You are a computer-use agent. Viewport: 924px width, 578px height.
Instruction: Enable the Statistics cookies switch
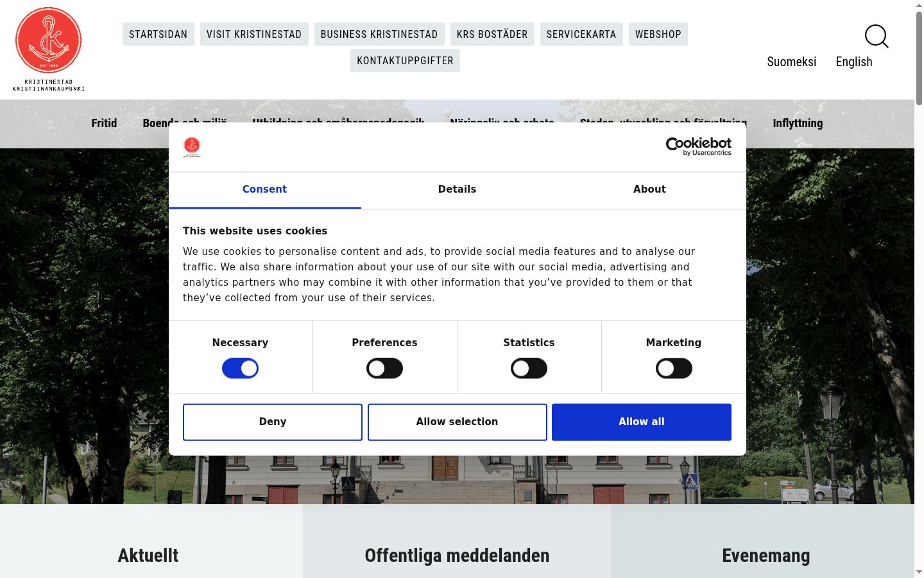click(x=529, y=368)
